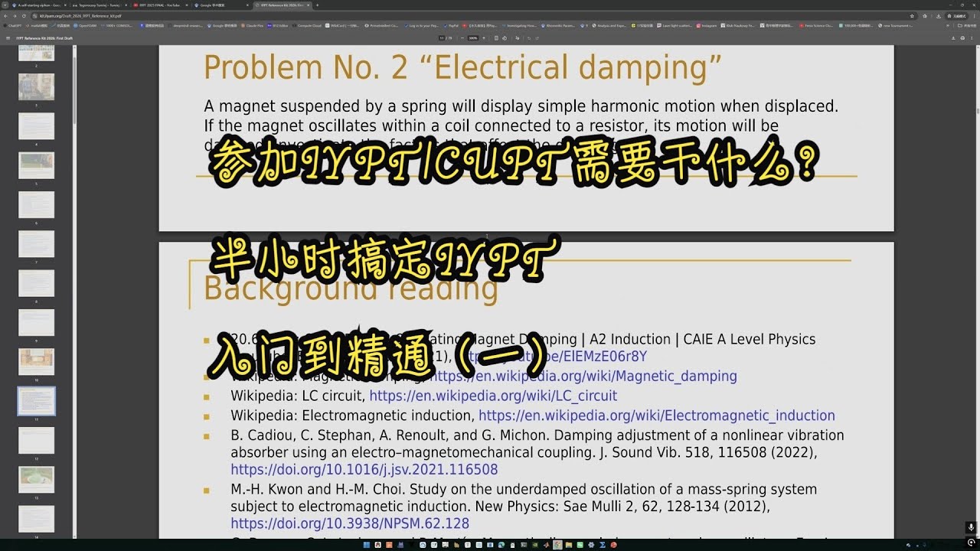The width and height of the screenshot is (980, 551).
Task: Click the PDF page number field
Action: pos(440,37)
